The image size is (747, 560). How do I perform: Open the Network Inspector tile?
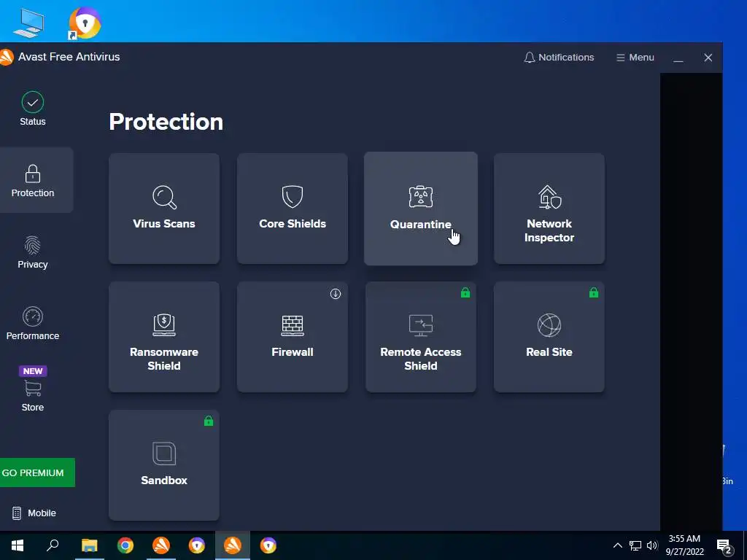549,209
